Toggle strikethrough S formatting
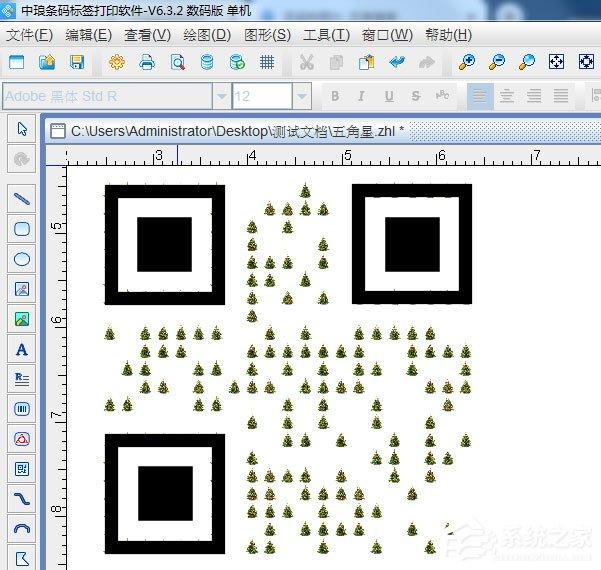 (x=416, y=96)
